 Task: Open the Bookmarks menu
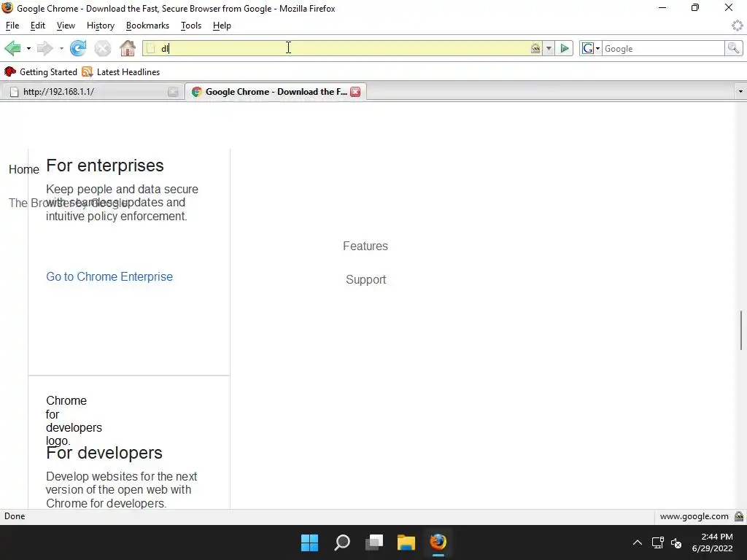click(x=147, y=26)
